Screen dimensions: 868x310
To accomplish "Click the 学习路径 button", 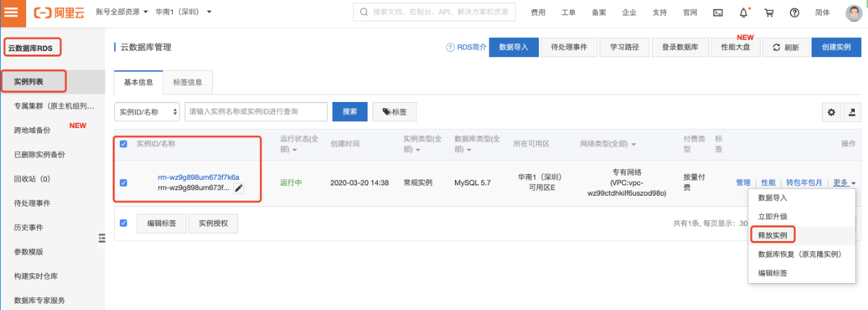I will (x=624, y=47).
